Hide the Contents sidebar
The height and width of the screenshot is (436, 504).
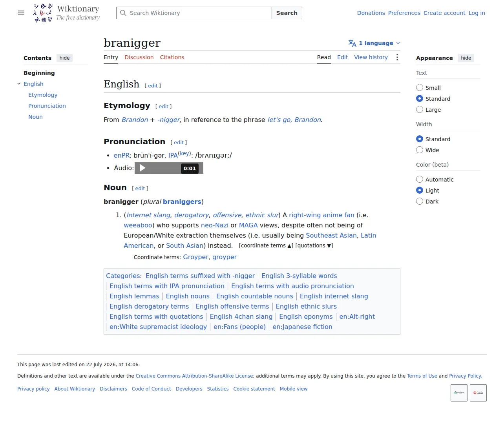tap(64, 58)
